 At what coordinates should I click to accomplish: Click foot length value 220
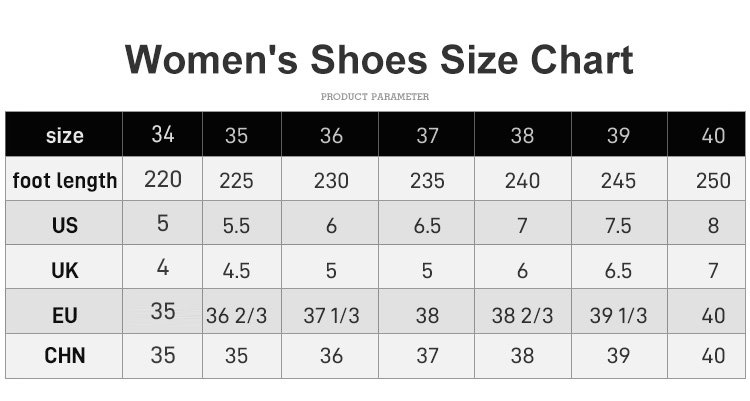(163, 180)
